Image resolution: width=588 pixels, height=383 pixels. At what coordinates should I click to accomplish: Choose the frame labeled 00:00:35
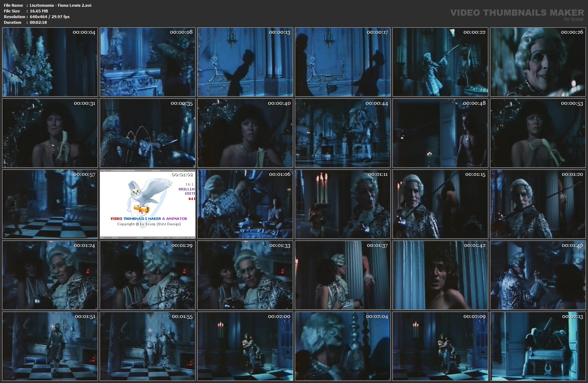(x=148, y=133)
